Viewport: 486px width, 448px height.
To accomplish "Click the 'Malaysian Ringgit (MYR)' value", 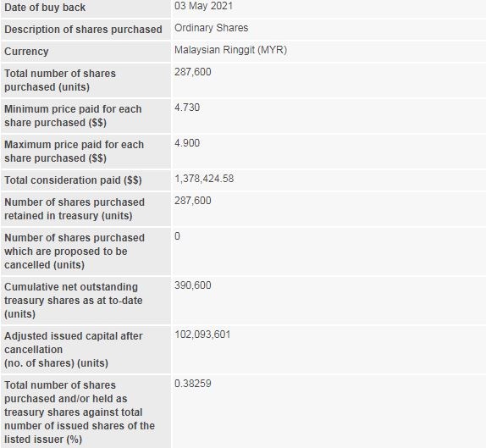I will [230, 50].
